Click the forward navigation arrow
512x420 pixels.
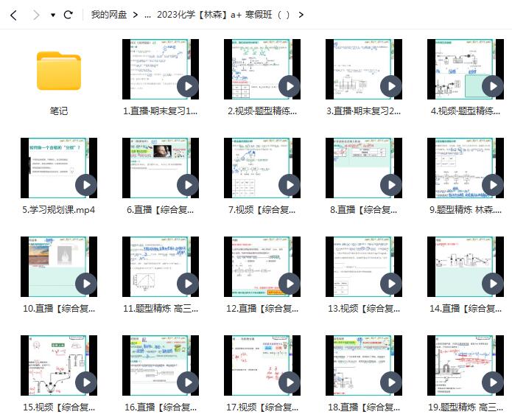(x=36, y=15)
